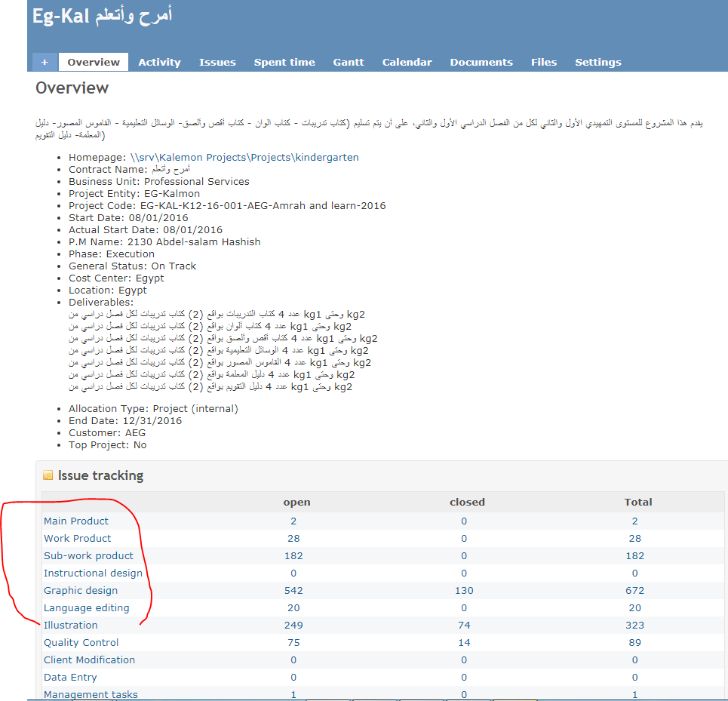Screen dimensions: 728x701
Task: Open the Language editing tracker
Action: tap(87, 608)
